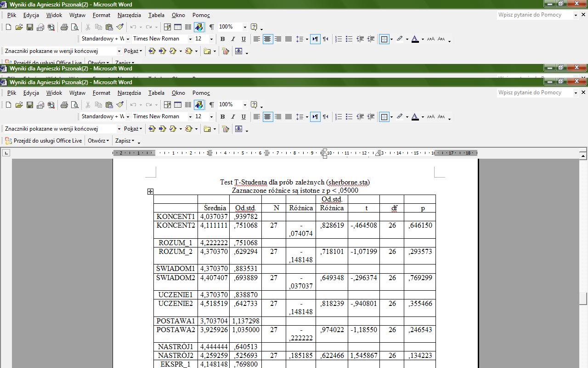
Task: Open 100% zoom dropdown in front Word window
Action: pos(245,105)
